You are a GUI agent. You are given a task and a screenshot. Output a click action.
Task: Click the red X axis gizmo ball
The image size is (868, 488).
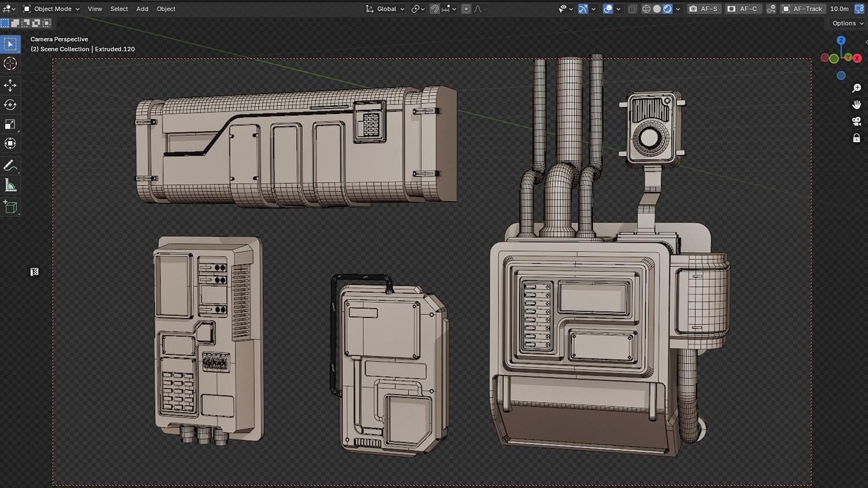(x=857, y=58)
